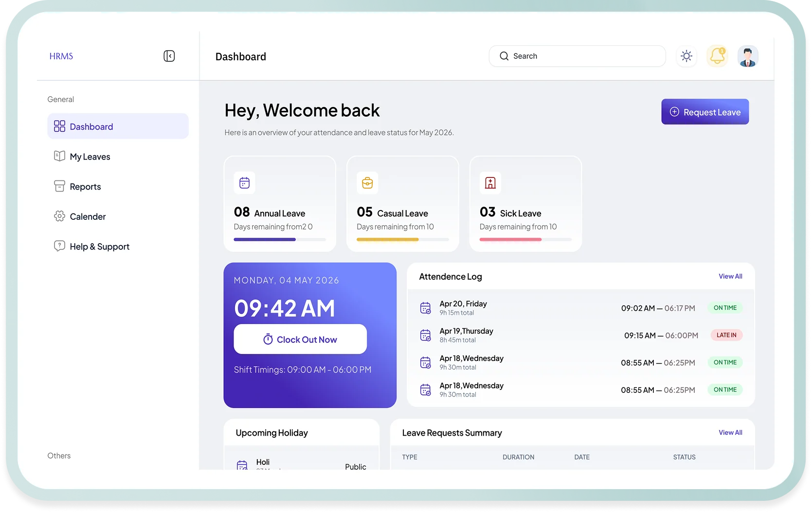Click the Sick Leave red progress bar

click(525, 239)
